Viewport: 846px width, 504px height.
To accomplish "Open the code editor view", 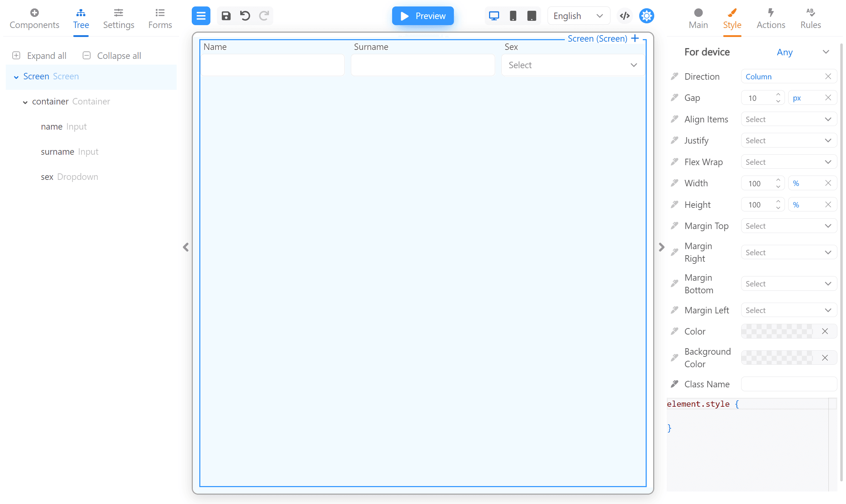I will (x=624, y=16).
